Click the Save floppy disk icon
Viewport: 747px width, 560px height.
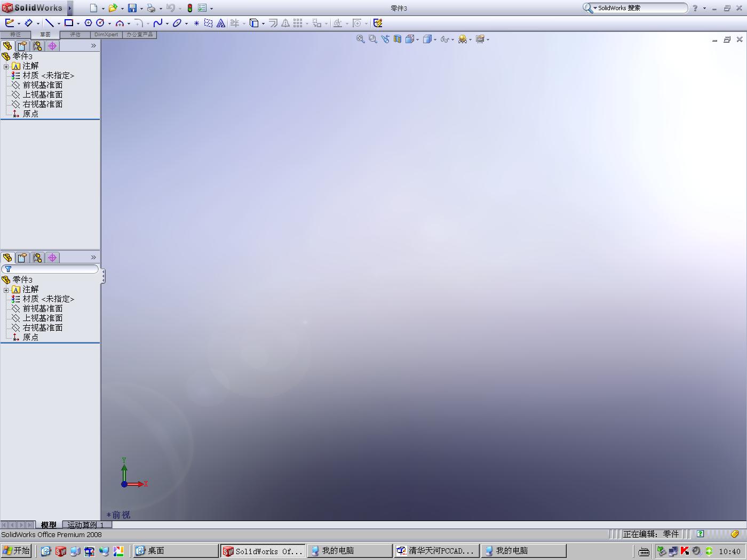coord(132,8)
